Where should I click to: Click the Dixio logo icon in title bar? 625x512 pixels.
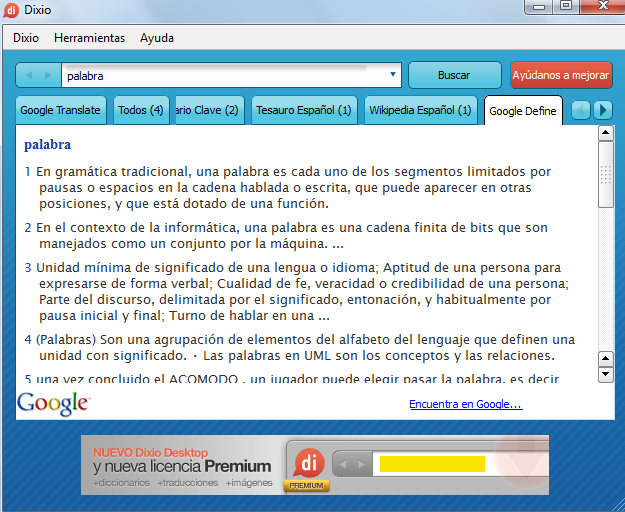coord(11,10)
